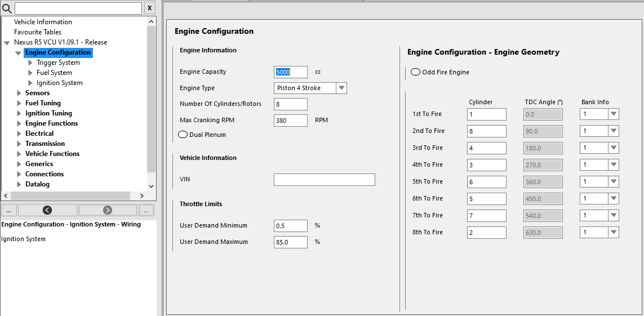Click the right ellipsis history button

146,210
